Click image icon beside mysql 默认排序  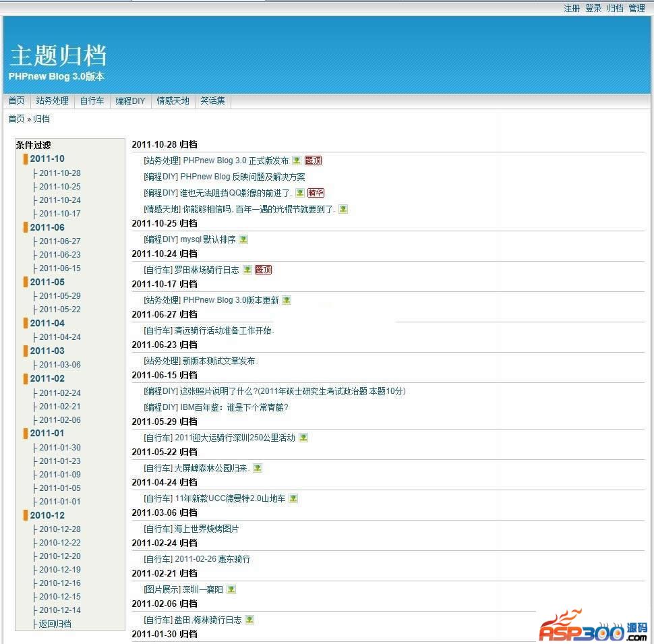[243, 239]
